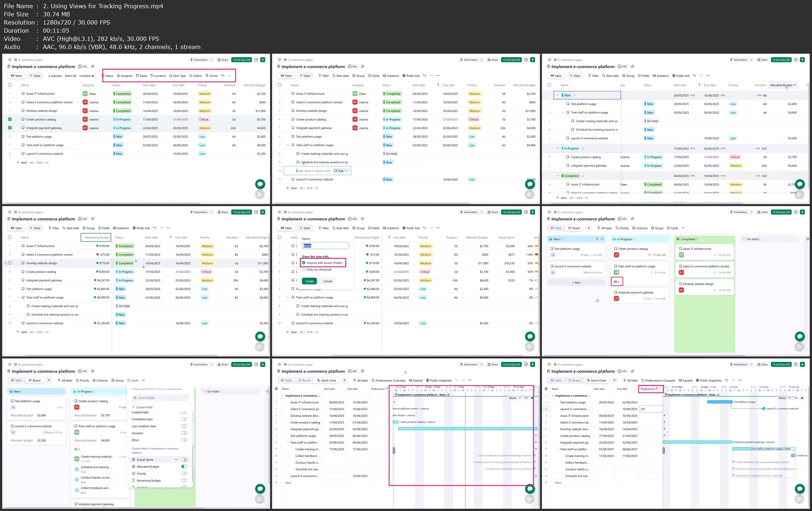This screenshot has width=812, height=511.
Task: Click Follow in the 2-selected toolbar
Action: tap(196, 76)
